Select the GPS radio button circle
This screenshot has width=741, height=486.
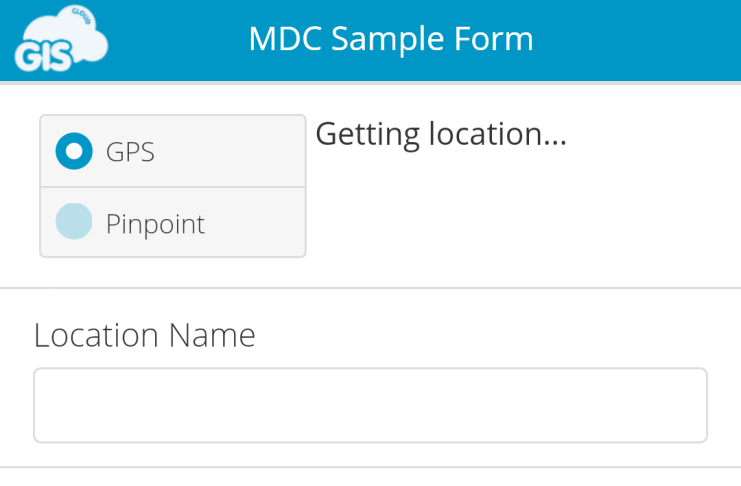tap(74, 151)
